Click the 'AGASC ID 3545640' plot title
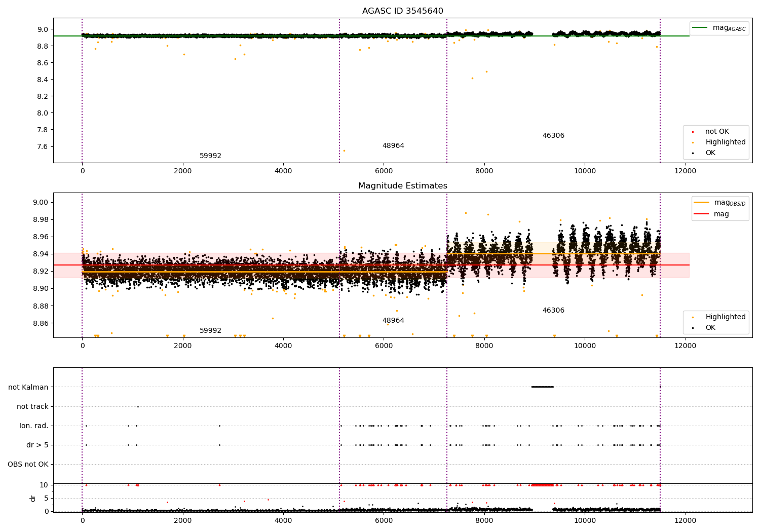Screen dimensions: 760x532 (402, 11)
